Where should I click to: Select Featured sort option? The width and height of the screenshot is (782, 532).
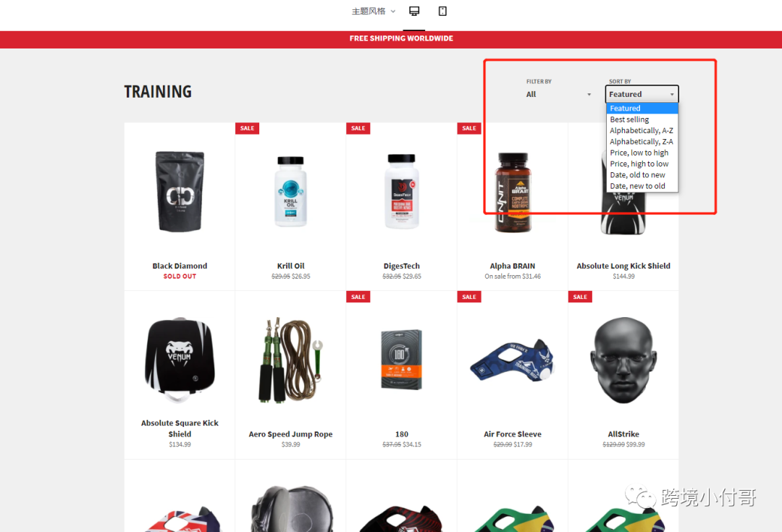point(642,108)
